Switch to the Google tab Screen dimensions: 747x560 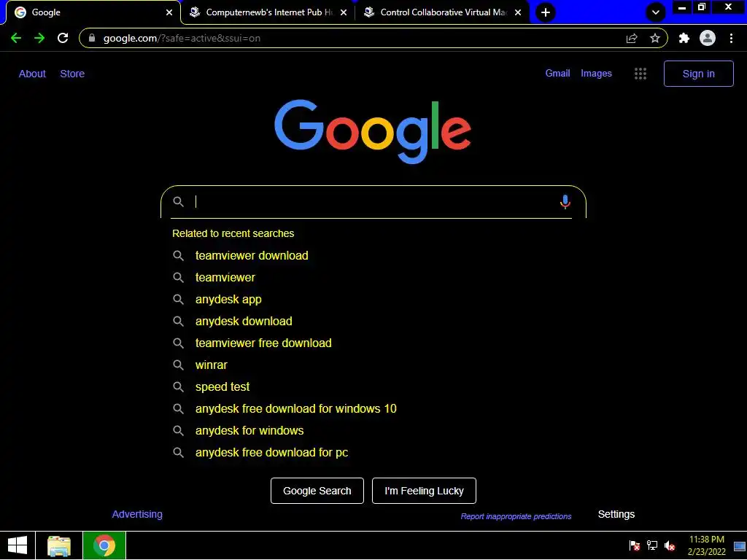point(90,12)
